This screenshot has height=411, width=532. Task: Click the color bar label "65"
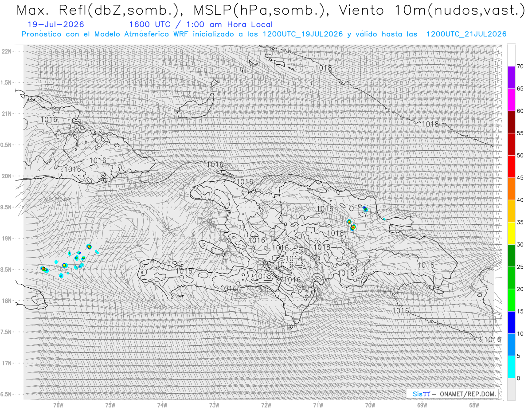520,89
